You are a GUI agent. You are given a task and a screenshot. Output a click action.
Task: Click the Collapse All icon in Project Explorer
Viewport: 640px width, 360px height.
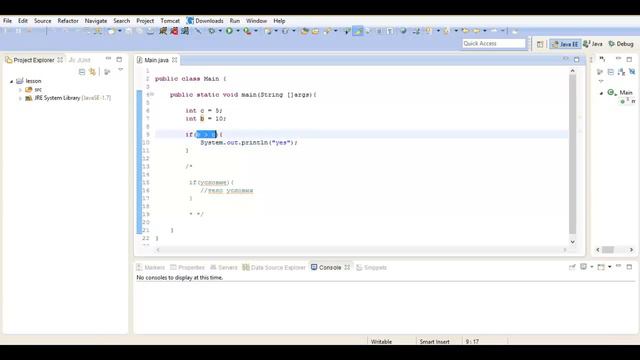point(82,72)
